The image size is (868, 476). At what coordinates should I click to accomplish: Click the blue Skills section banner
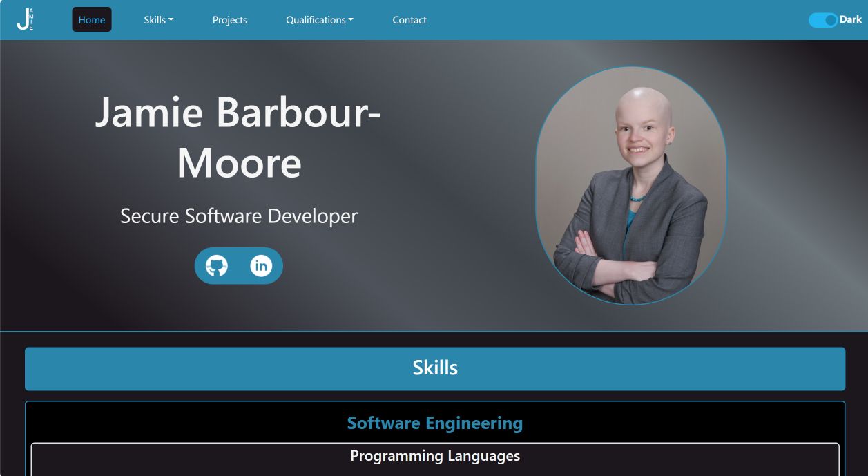pos(435,368)
